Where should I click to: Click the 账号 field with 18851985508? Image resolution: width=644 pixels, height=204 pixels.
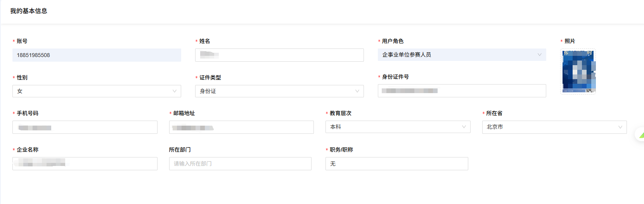point(97,55)
